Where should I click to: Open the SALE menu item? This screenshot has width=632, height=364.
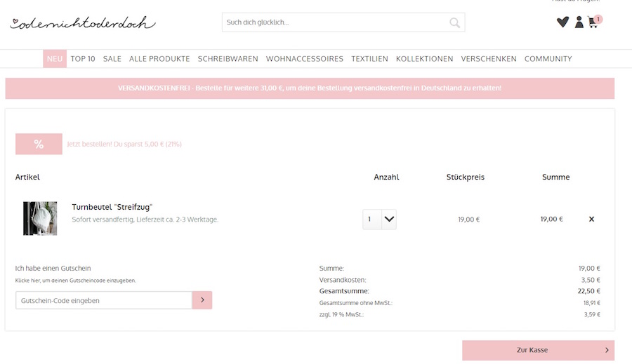pyautogui.click(x=112, y=59)
